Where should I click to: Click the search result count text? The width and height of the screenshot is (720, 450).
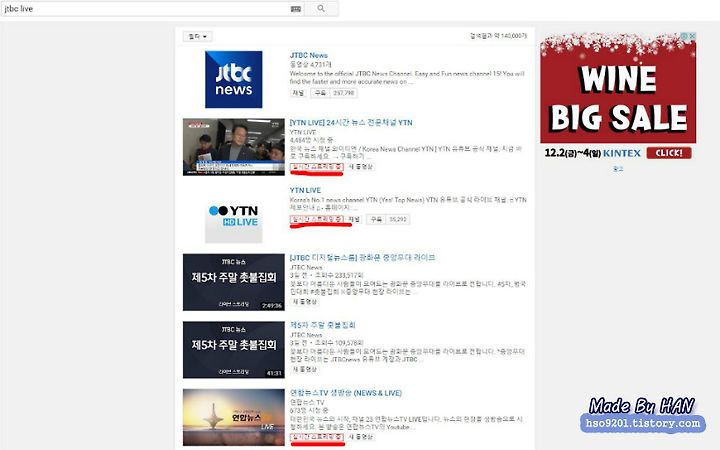pyautogui.click(x=499, y=36)
